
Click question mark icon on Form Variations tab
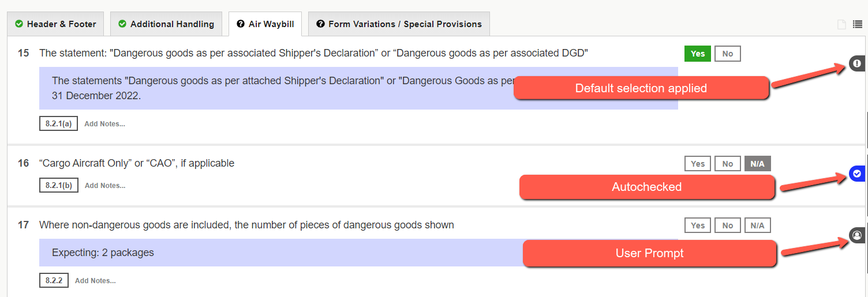321,24
